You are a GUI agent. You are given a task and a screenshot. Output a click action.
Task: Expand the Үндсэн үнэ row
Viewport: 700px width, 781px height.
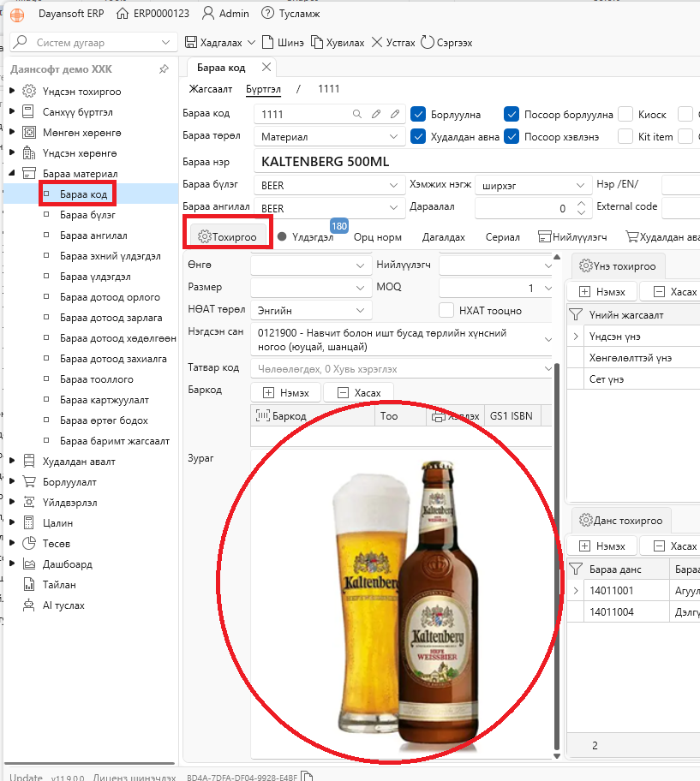[576, 337]
